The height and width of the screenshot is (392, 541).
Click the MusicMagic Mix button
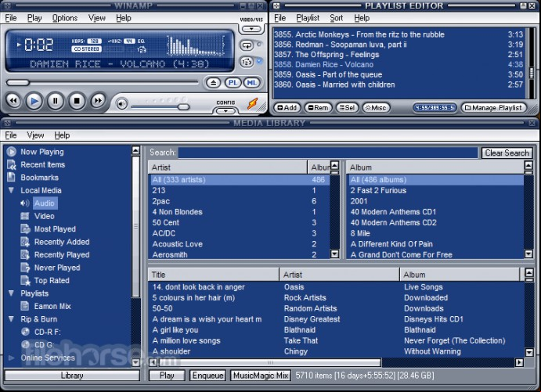click(x=261, y=376)
